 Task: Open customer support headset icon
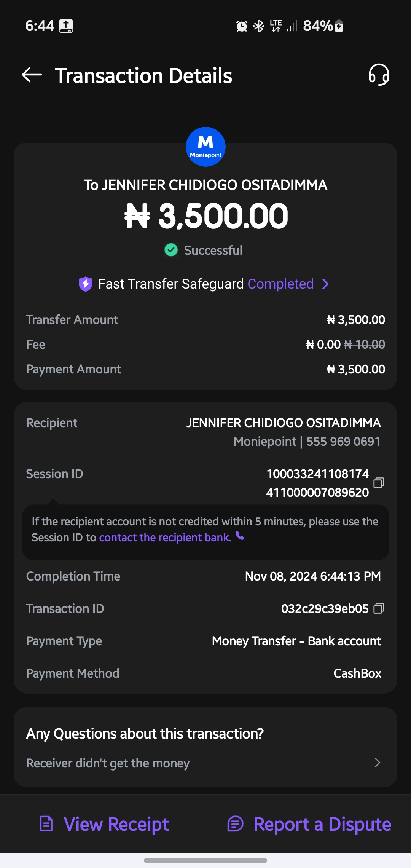[x=379, y=75]
